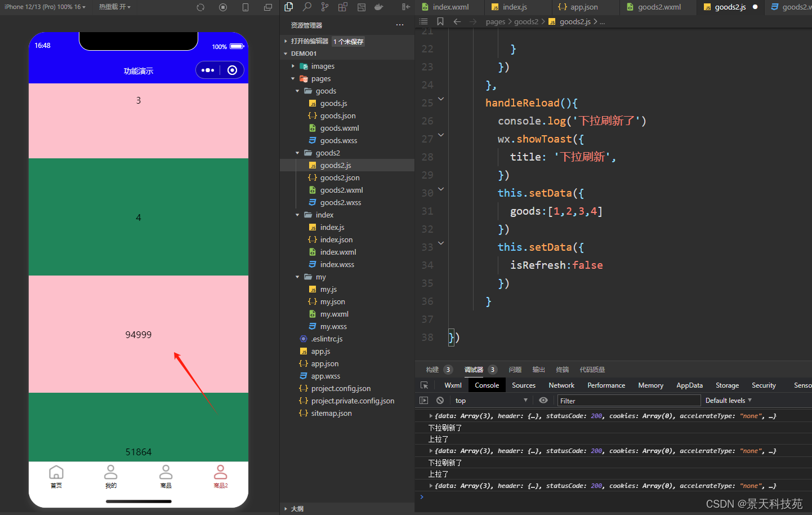Image resolution: width=812 pixels, height=515 pixels.
Task: Toggle the hot reload setting
Action: tap(114, 7)
